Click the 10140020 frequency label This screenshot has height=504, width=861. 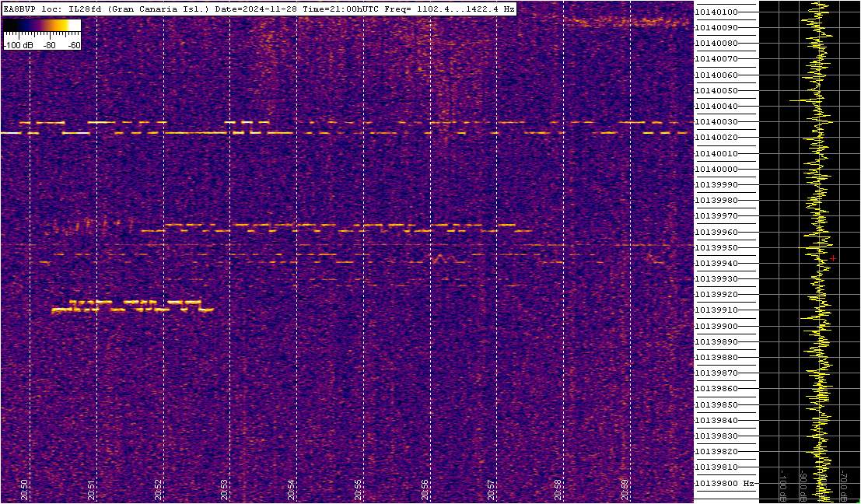click(x=716, y=138)
